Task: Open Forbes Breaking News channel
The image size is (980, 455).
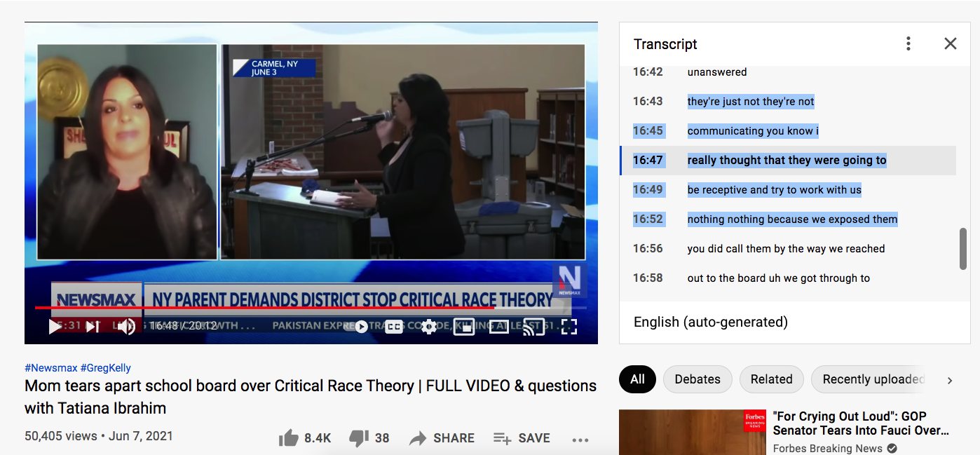Action: 827,449
